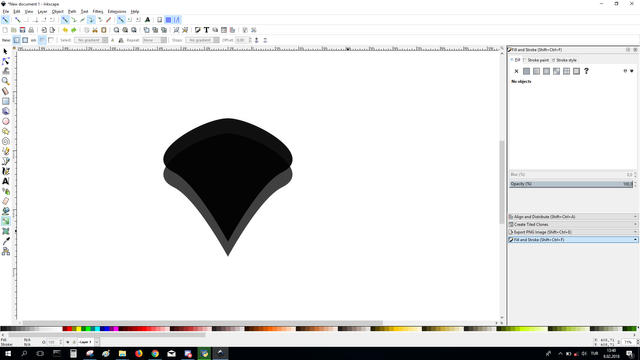Click the No paint X button
Viewport: 640px width, 360px height.
(516, 71)
